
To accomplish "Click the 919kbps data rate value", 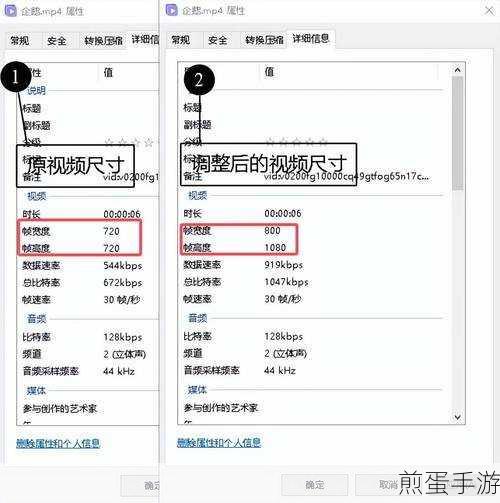I will click(284, 265).
